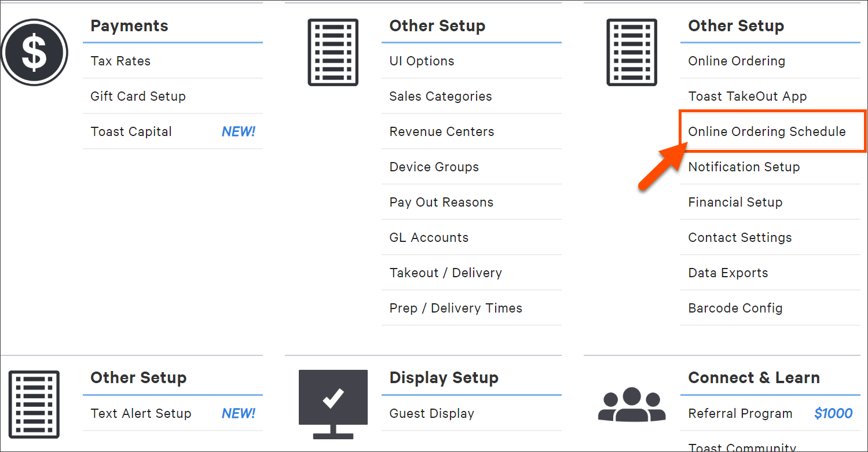Select the monitor icon next to Display Setup
Viewport: 868px width, 452px height.
pos(333,402)
